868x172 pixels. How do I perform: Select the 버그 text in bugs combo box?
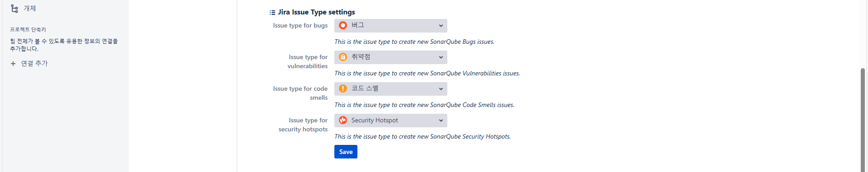pos(358,25)
